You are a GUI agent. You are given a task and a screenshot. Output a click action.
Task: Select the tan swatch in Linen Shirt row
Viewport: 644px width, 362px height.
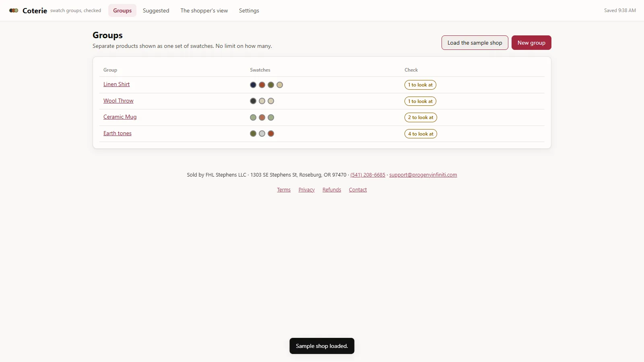click(280, 85)
